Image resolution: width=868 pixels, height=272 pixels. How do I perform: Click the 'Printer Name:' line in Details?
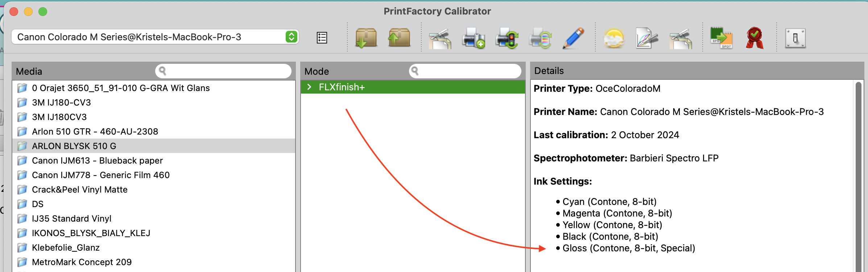pos(679,112)
